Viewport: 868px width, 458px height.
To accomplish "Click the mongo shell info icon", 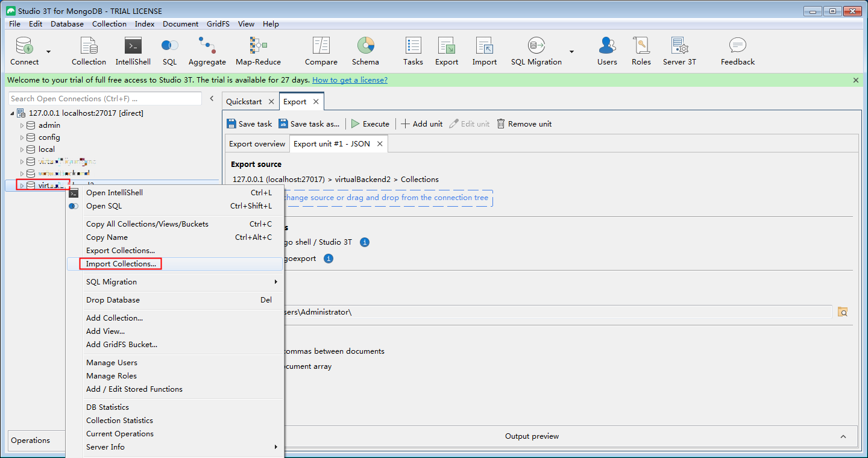I will (x=365, y=242).
